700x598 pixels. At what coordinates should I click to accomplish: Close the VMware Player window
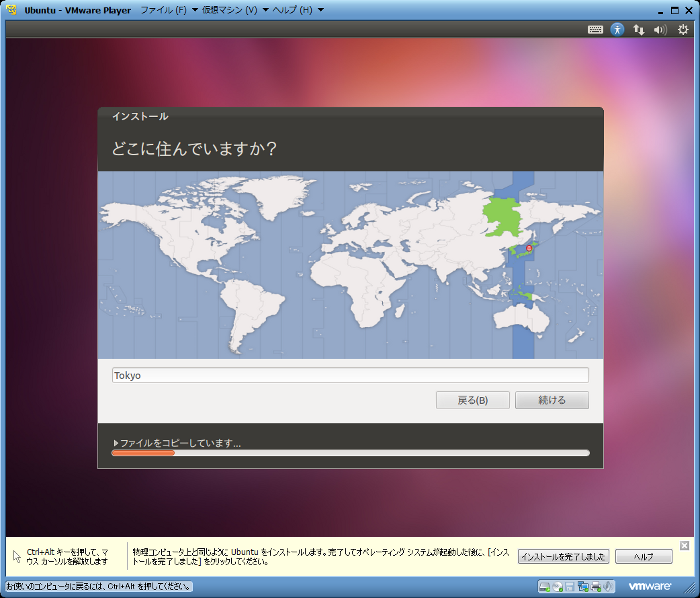pyautogui.click(x=689, y=10)
